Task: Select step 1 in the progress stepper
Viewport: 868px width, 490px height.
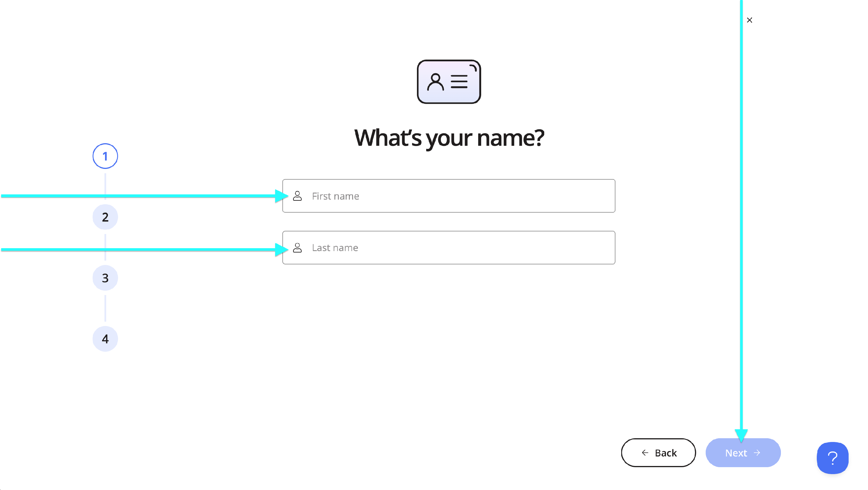Action: coord(105,156)
